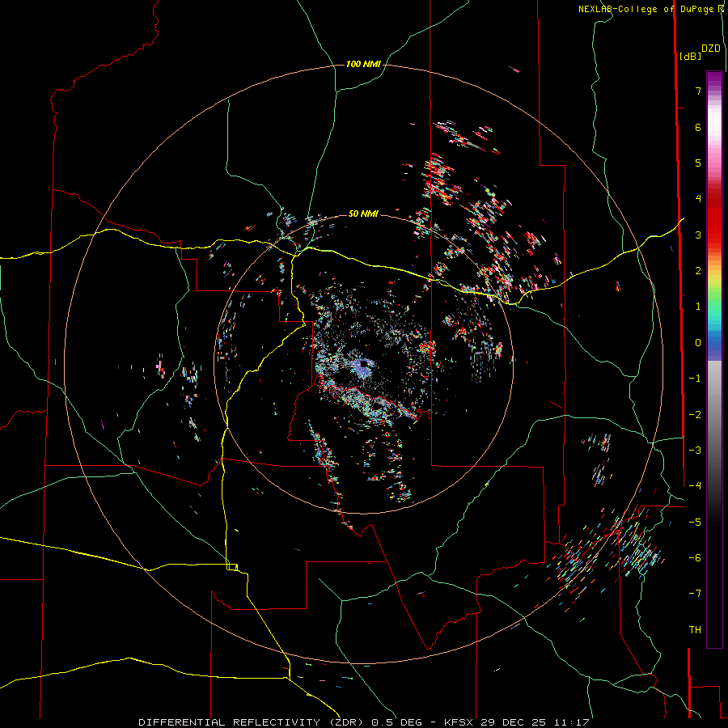Click the "6" value on color scale

click(698, 127)
